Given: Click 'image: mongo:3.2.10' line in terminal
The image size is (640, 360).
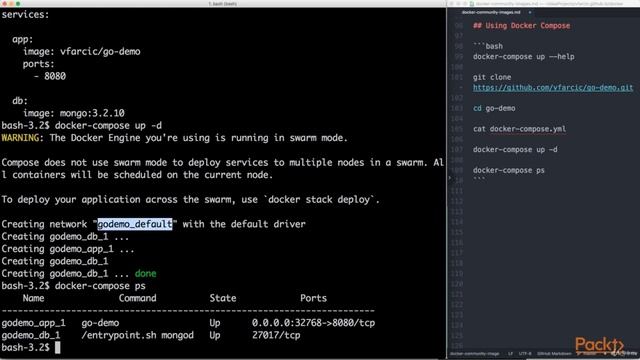Looking at the screenshot, I should 73,113.
